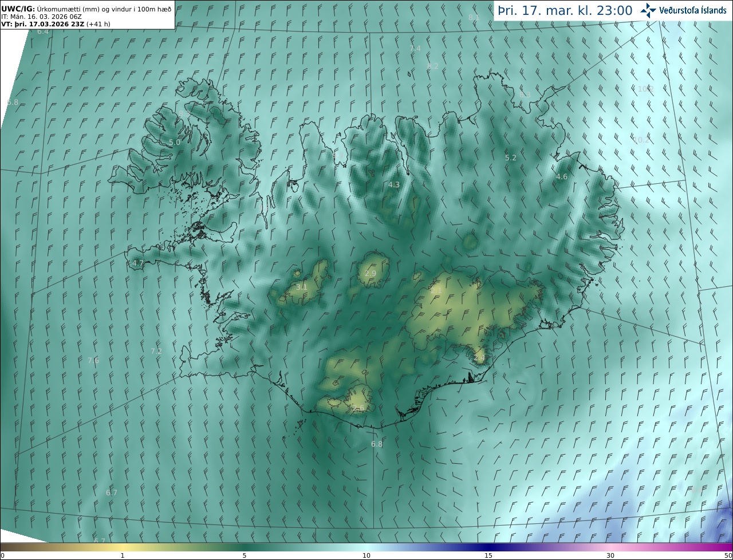733x560 pixels.
Task: Click the yellow section of the color scale
Action: point(123,547)
